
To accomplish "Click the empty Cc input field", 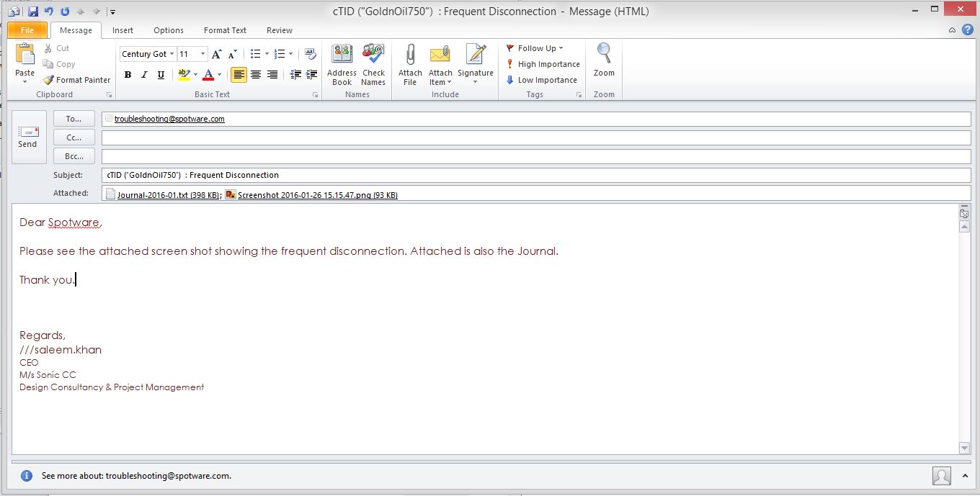I will click(536, 137).
